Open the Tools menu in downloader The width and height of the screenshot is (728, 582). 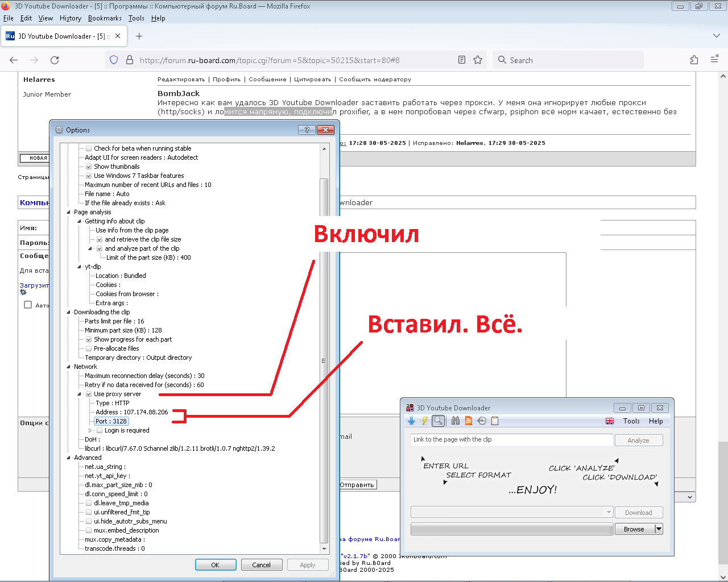click(631, 421)
